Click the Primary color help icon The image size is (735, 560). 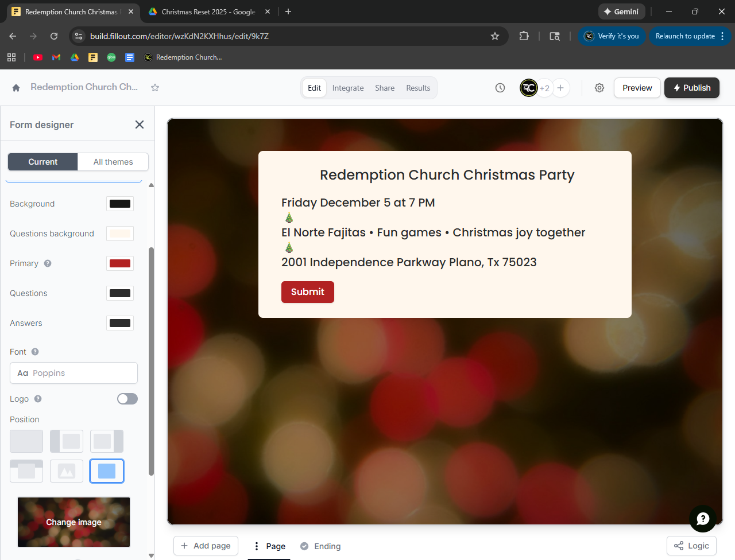coord(48,263)
